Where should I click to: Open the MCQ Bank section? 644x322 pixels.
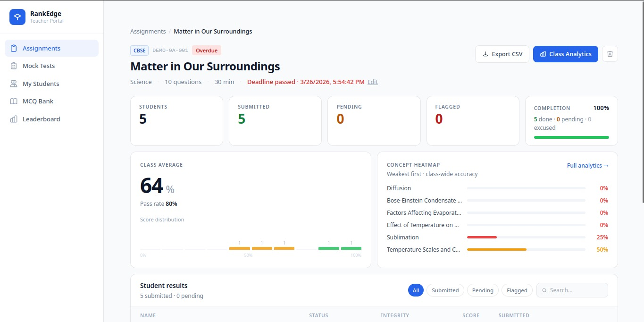coord(51,102)
